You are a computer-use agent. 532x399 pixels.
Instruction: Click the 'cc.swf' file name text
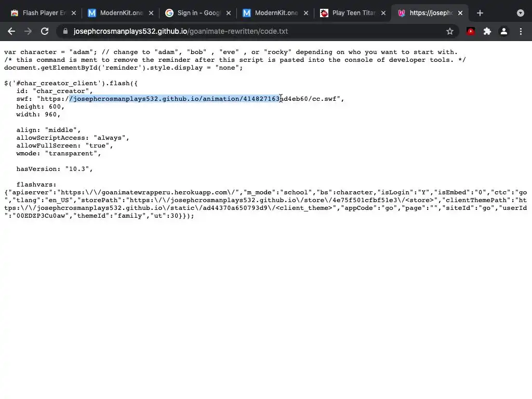tap(324, 99)
